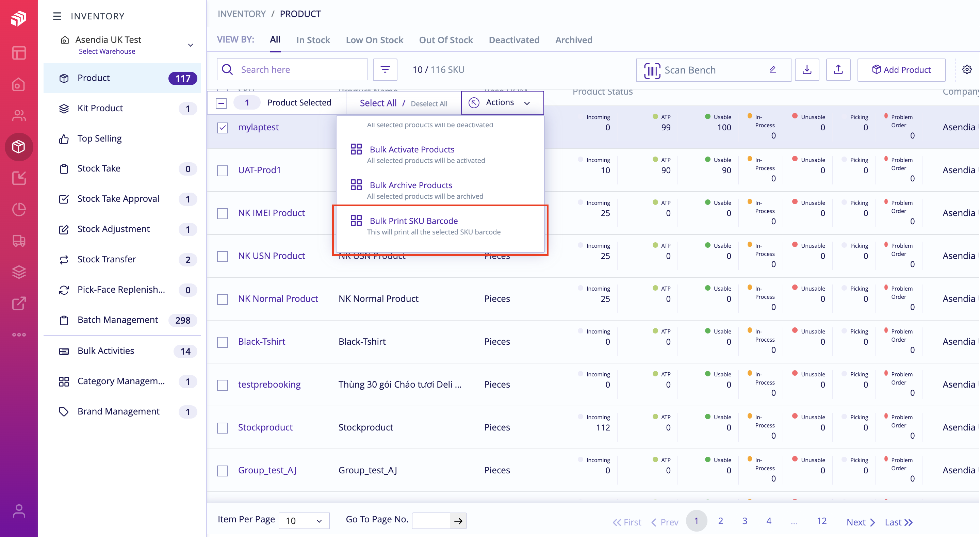Collapse the Actions dropdown
The image size is (980, 537).
tap(502, 102)
